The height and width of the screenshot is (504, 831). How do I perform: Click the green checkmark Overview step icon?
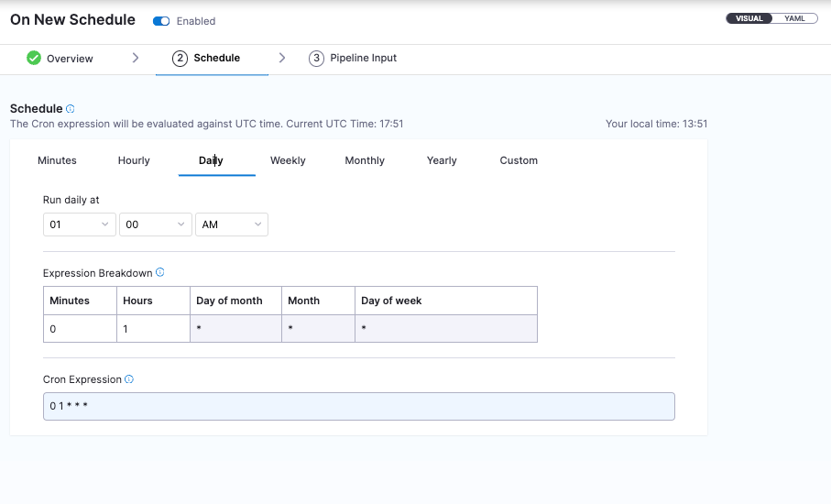[34, 58]
